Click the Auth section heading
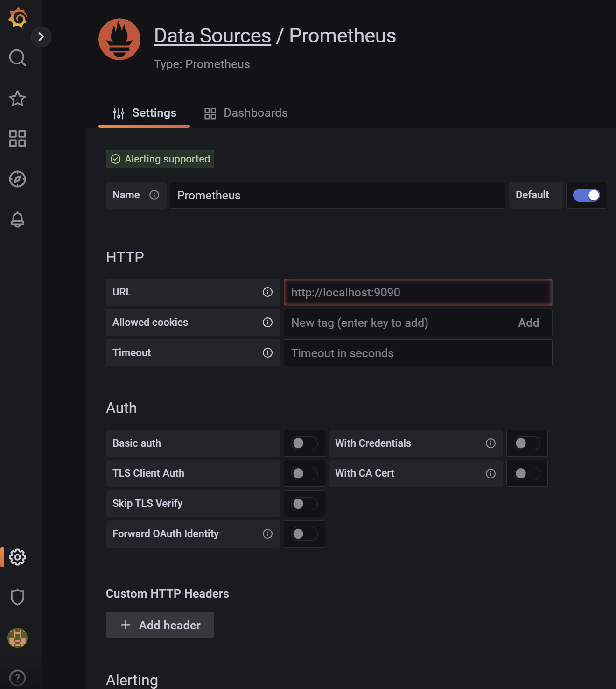The height and width of the screenshot is (689, 616). [x=121, y=408]
